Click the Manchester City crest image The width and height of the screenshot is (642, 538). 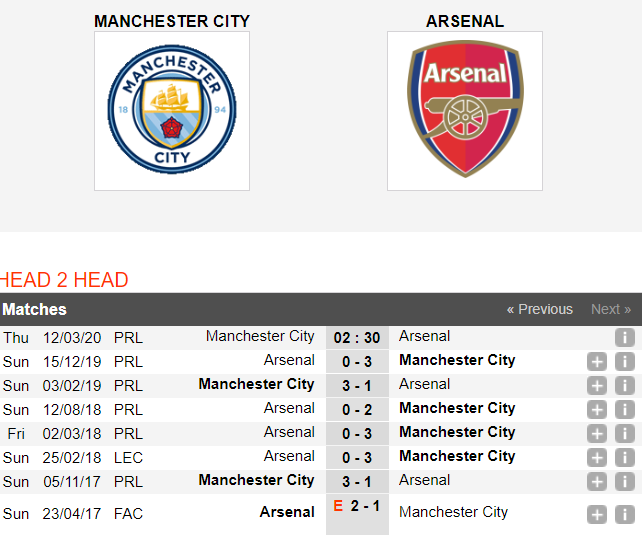[x=172, y=111]
